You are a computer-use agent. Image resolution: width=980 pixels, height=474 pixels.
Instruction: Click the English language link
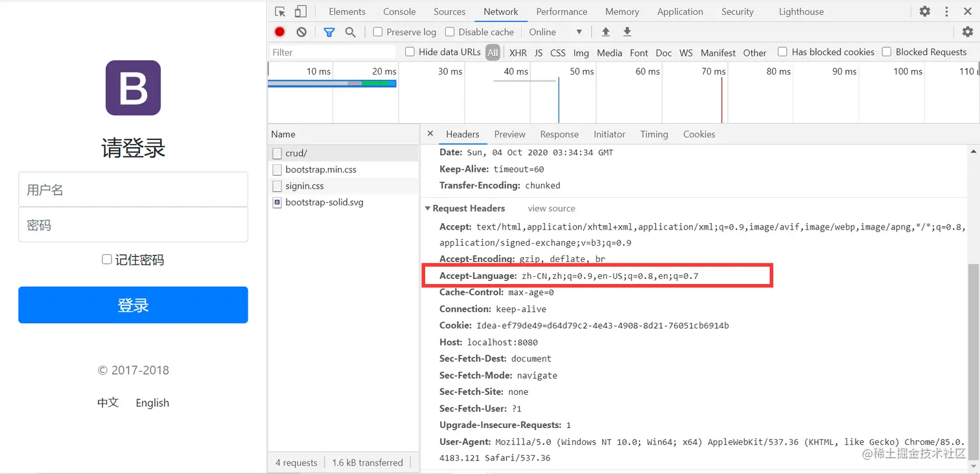(152, 403)
